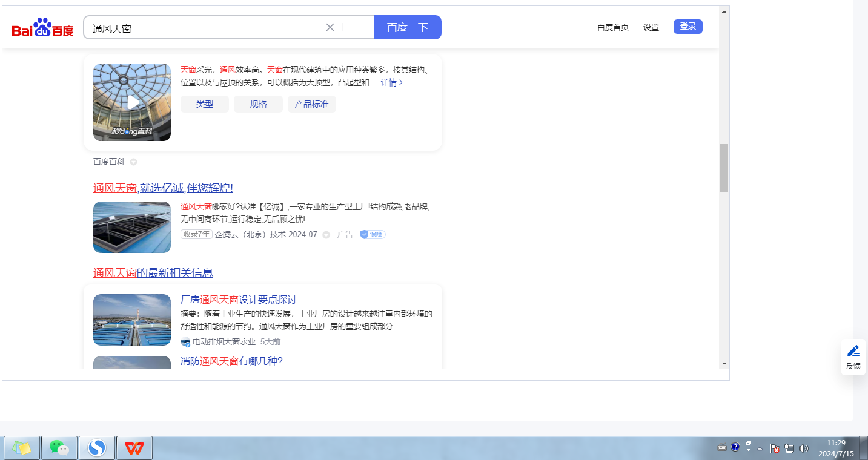This screenshot has width=868, height=460.
Task: Click inside the search box containing 通风天窗
Action: point(206,28)
